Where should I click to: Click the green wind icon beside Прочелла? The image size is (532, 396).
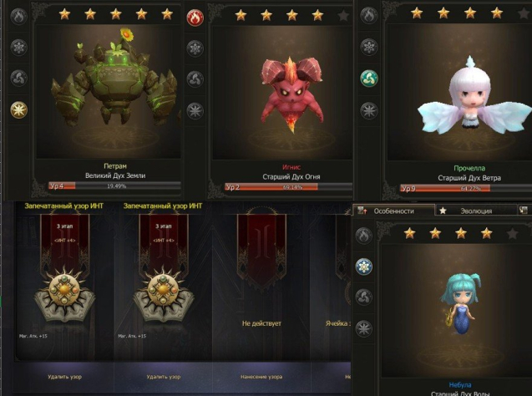point(369,78)
